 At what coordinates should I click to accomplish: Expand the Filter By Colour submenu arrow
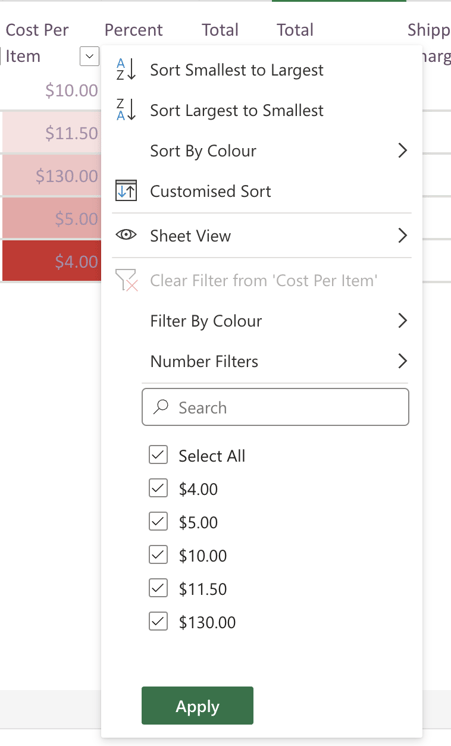[x=402, y=321]
